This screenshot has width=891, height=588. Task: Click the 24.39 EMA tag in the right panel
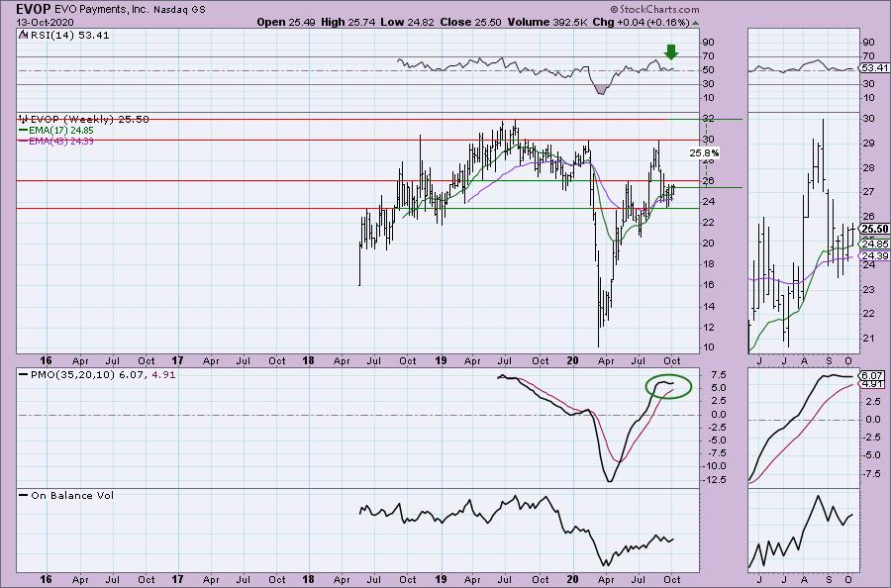tap(875, 255)
